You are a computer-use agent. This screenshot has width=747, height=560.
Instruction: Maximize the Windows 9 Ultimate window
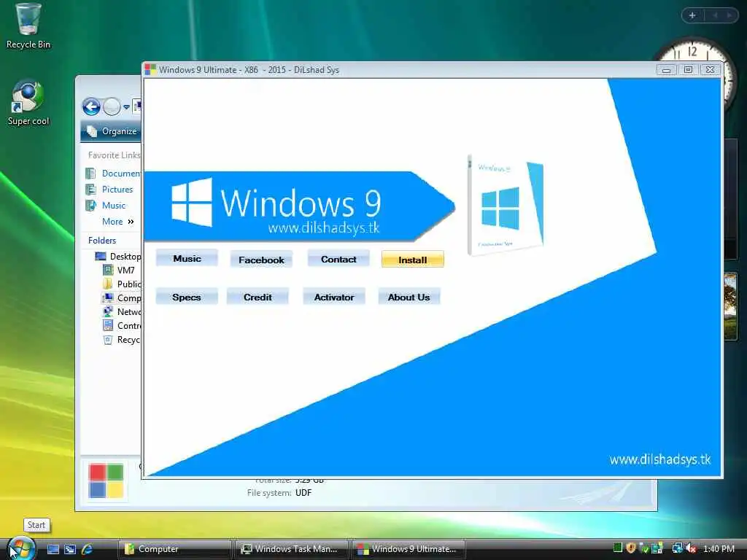[x=688, y=70]
